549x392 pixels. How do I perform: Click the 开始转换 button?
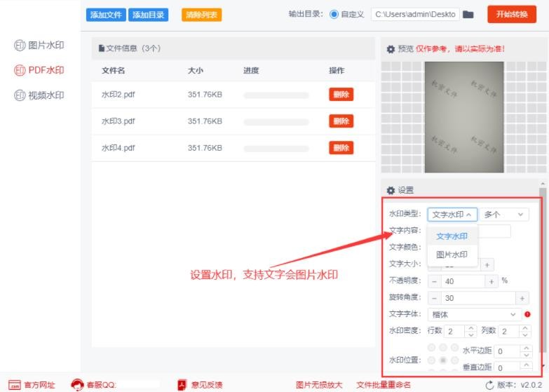511,14
